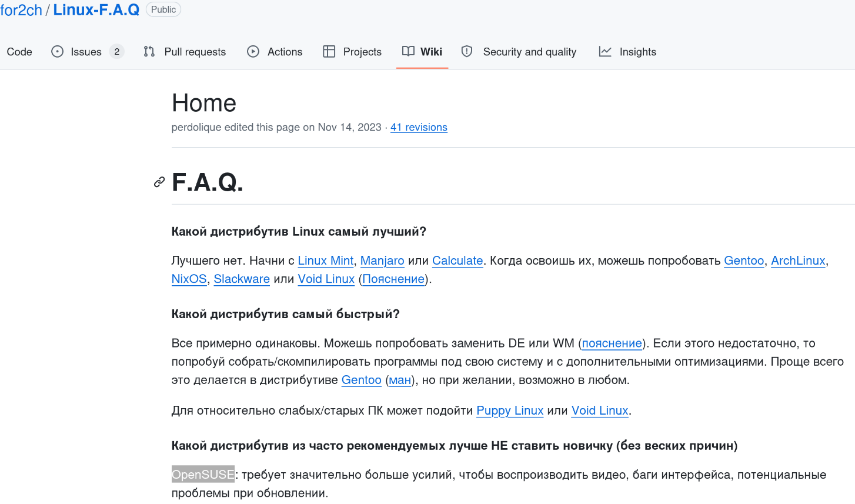Switch to the Code tab
Viewport: 855px width, 504px height.
click(x=19, y=52)
